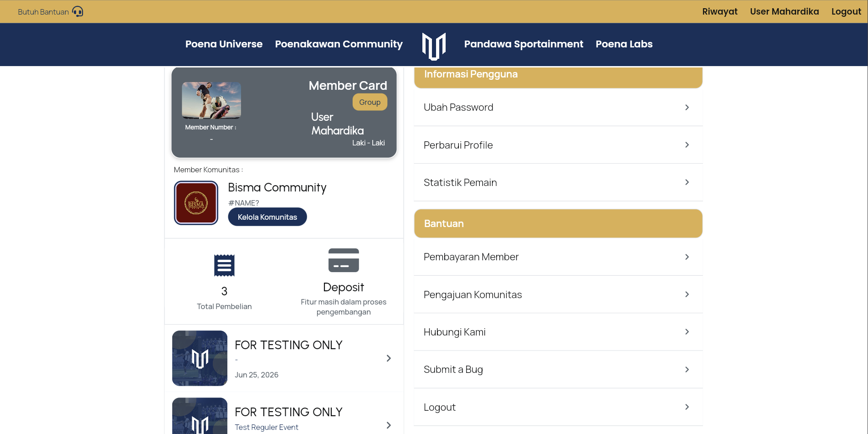Open Test Reguler Event thumbnail
The width and height of the screenshot is (868, 434).
[200, 416]
